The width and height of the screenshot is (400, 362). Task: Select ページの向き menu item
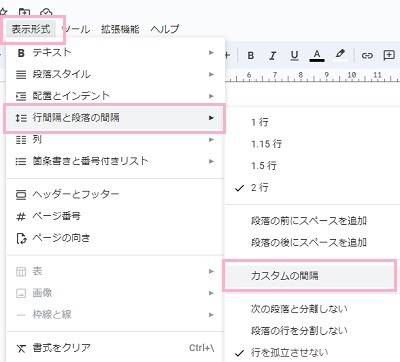[x=114, y=238]
